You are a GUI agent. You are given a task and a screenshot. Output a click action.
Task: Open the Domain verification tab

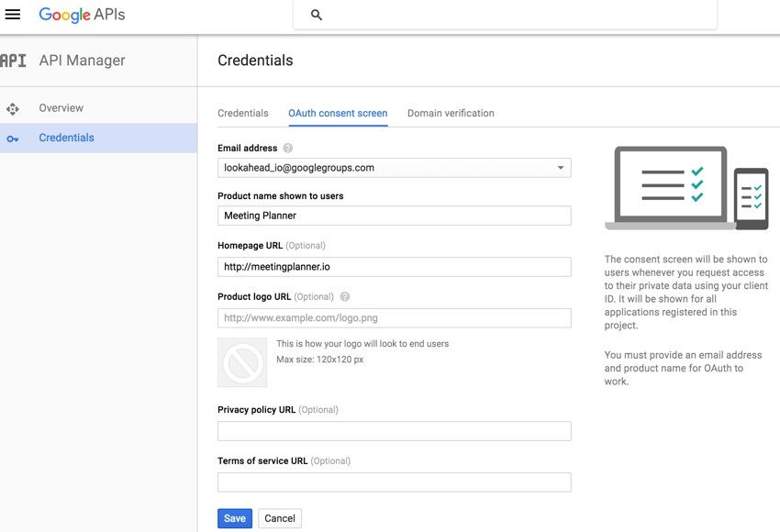click(x=451, y=114)
